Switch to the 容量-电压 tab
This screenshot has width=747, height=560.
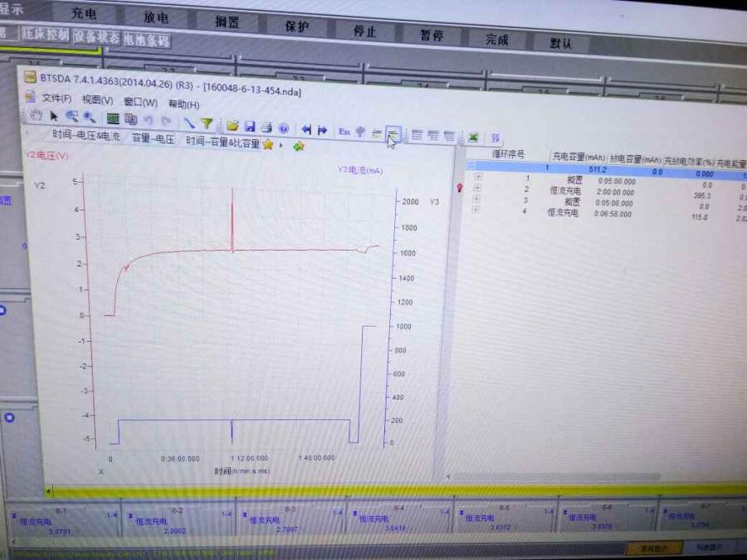coord(153,139)
